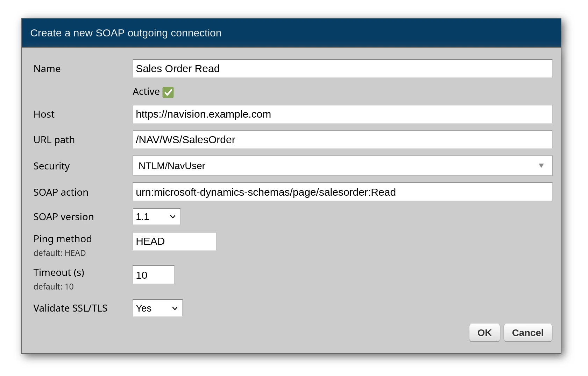Viewport: 588px width, 376px height.
Task: Open the Validate SSL/TLS dropdown
Action: (x=157, y=308)
